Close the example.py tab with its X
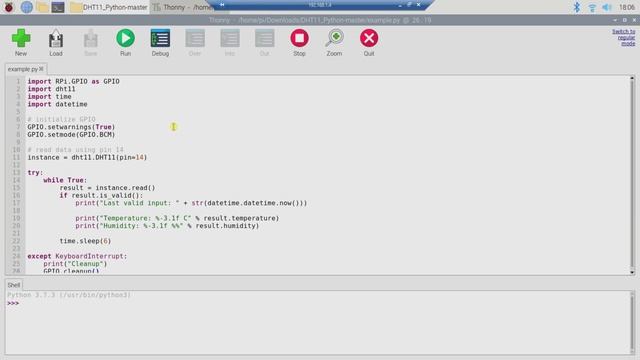This screenshot has height=360, width=640. pyautogui.click(x=41, y=69)
